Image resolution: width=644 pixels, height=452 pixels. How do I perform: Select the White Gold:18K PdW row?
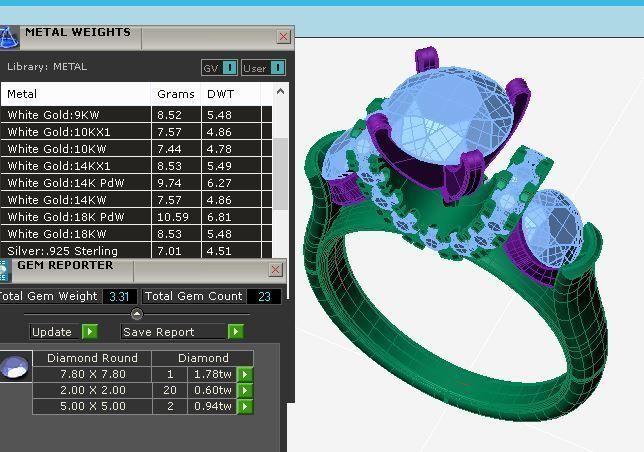(x=136, y=217)
